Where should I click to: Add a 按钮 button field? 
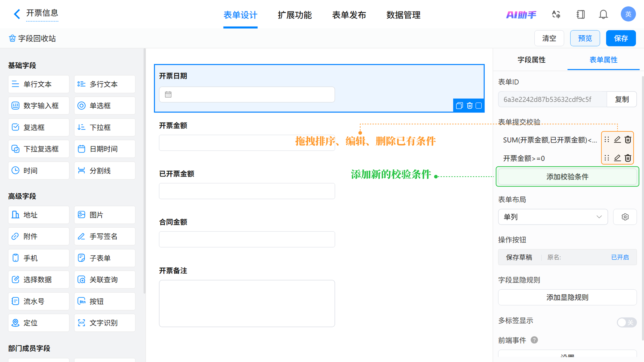[105, 301]
